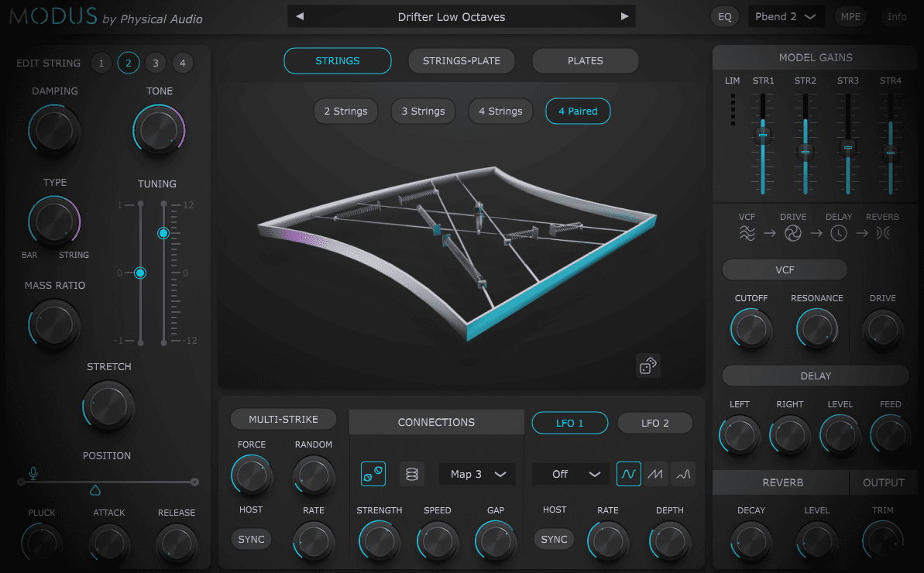Select the sawtooth LFO waveform icon
This screenshot has width=924, height=573.
coord(655,474)
